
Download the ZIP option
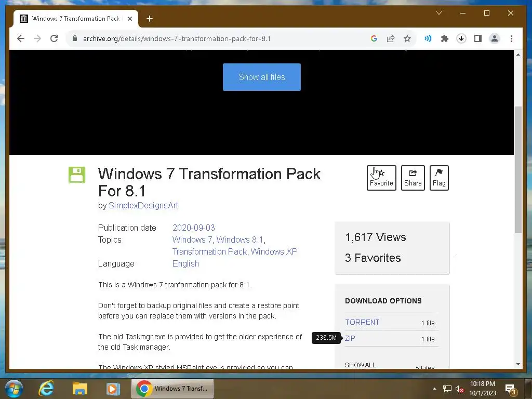350,338
